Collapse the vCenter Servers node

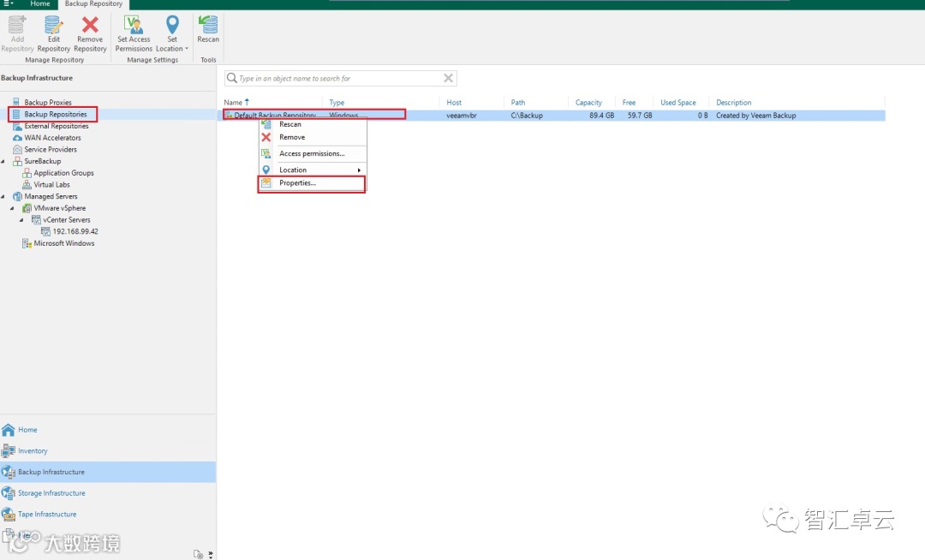(21, 220)
